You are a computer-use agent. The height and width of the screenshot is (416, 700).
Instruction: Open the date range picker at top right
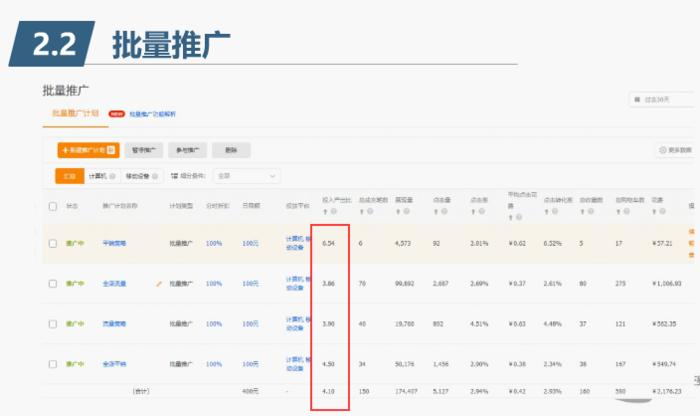[664, 100]
